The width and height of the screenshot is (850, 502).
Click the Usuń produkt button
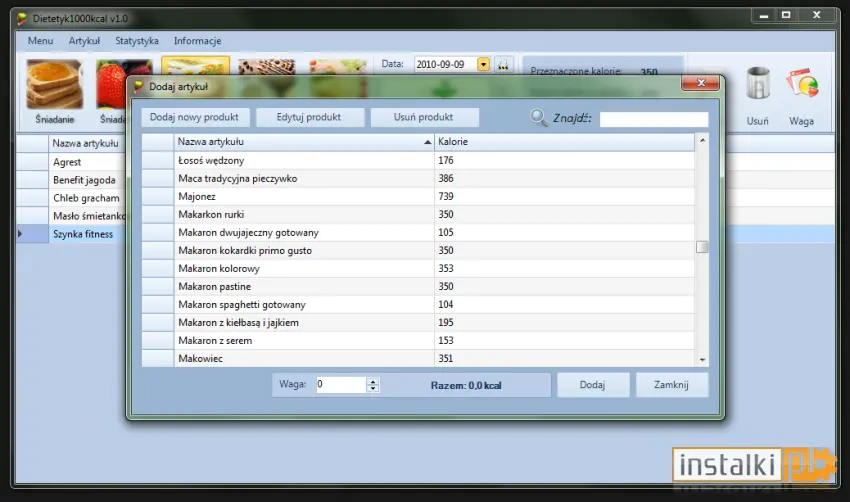[x=423, y=117]
